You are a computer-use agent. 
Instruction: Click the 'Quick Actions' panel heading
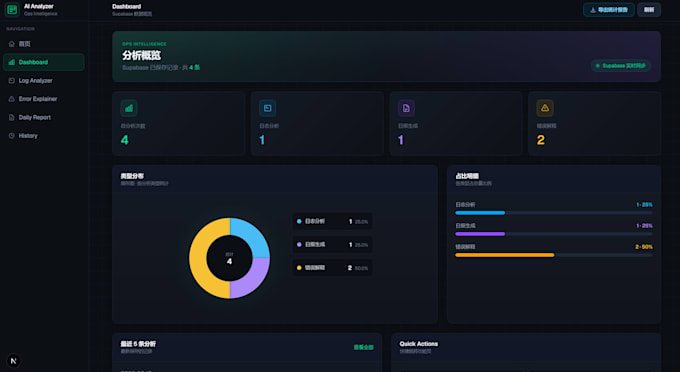pos(418,344)
